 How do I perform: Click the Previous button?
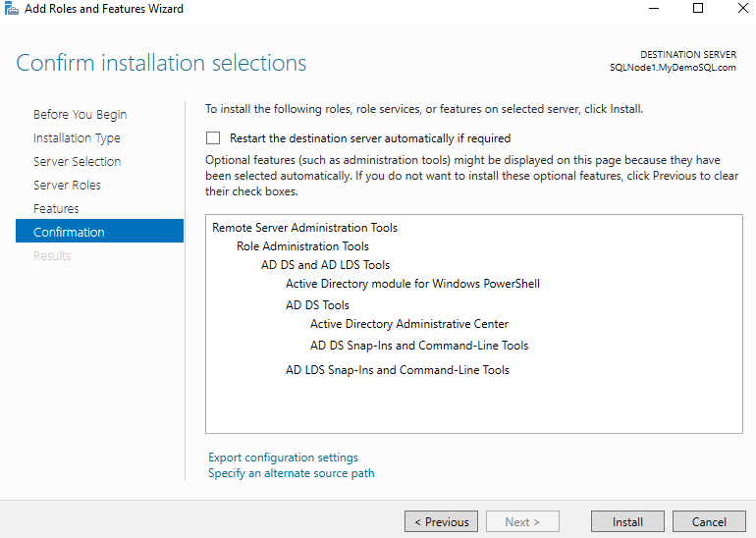pos(441,522)
